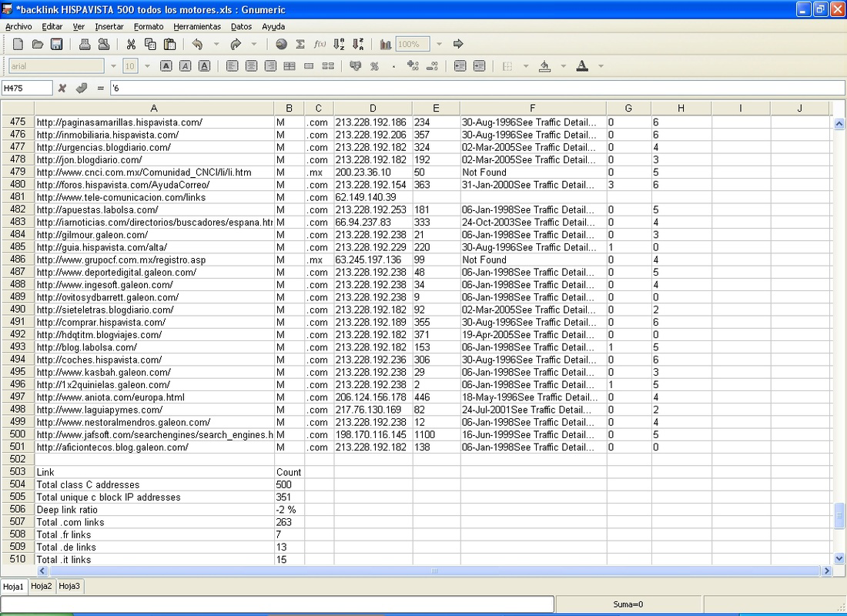
Task: Click the background fill color button
Action: tap(544, 66)
